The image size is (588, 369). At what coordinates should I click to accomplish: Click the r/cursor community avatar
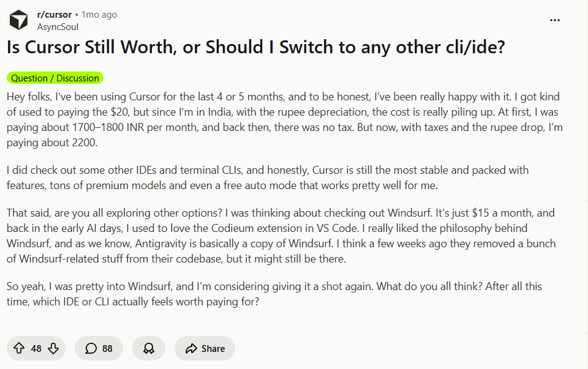pyautogui.click(x=18, y=20)
